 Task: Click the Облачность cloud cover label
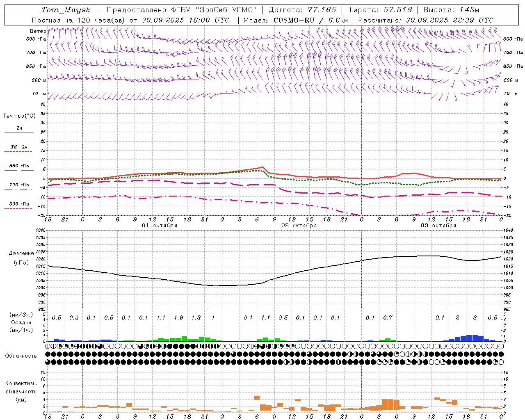[21, 356]
